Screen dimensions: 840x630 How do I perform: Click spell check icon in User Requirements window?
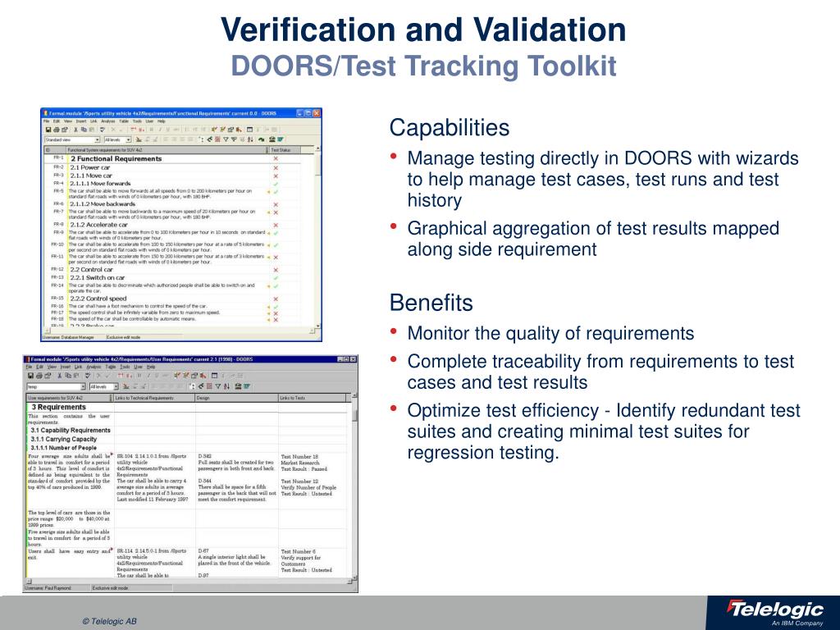[x=89, y=376]
